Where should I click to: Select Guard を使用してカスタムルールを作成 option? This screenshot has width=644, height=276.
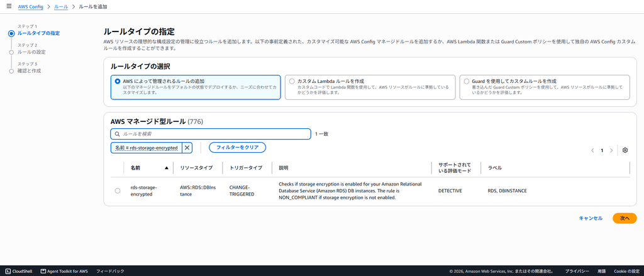click(545, 87)
